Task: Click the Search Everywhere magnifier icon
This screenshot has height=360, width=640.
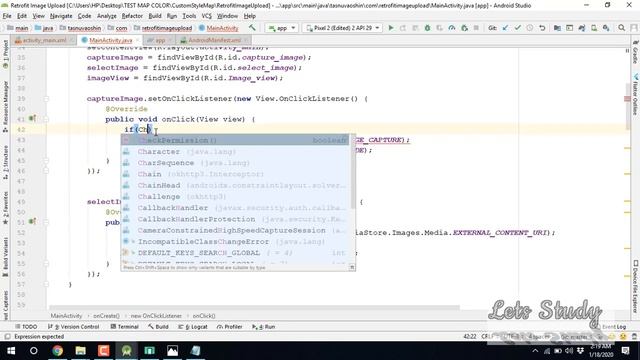Action: coord(622,28)
